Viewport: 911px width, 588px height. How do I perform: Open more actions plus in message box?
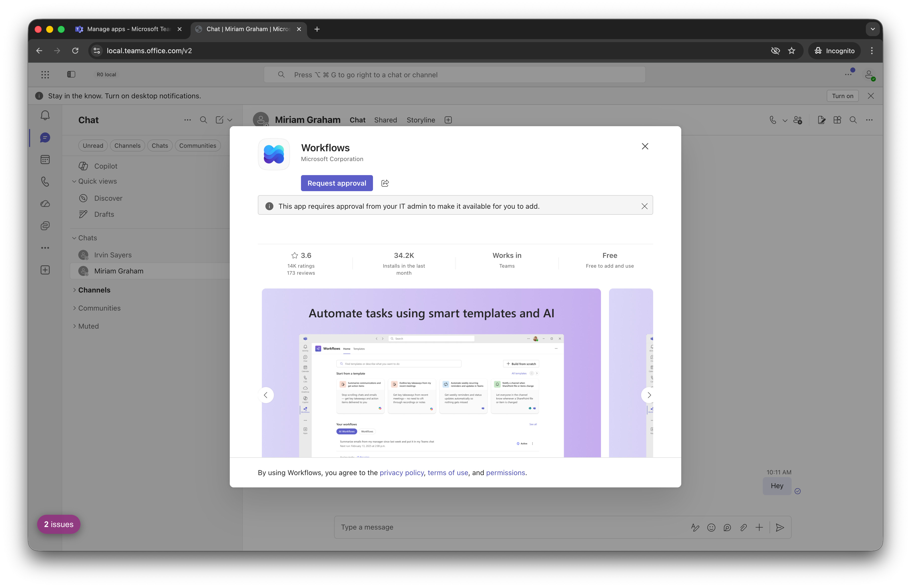760,527
